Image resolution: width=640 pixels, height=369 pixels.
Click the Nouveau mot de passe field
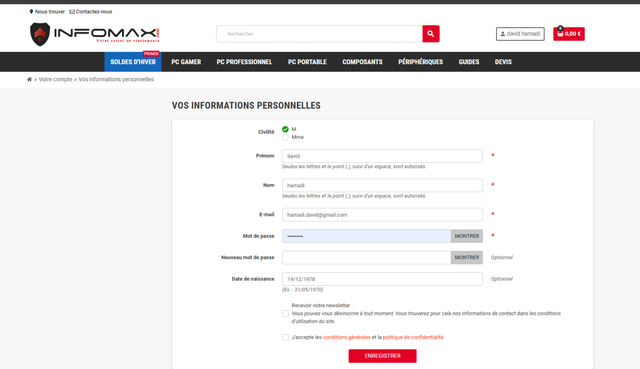coord(367,258)
